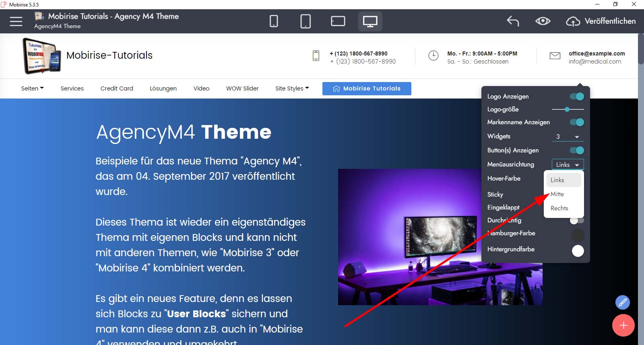The width and height of the screenshot is (644, 345).
Task: Adjust the Logo-größe slider
Action: (568, 109)
